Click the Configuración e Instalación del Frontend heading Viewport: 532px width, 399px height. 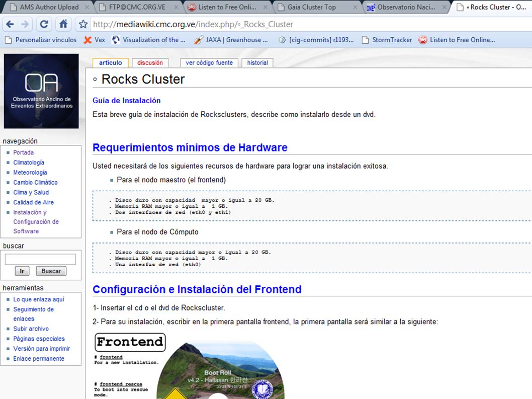coord(197,289)
